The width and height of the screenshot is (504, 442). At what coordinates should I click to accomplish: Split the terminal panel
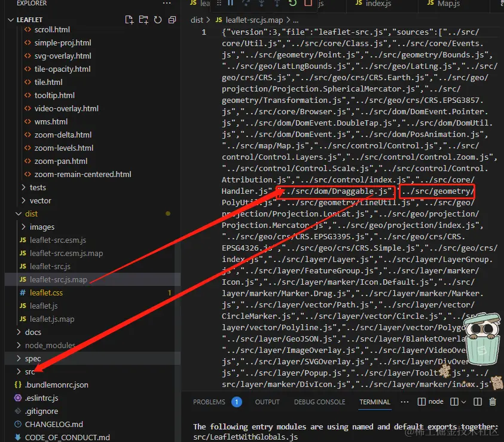(x=478, y=401)
